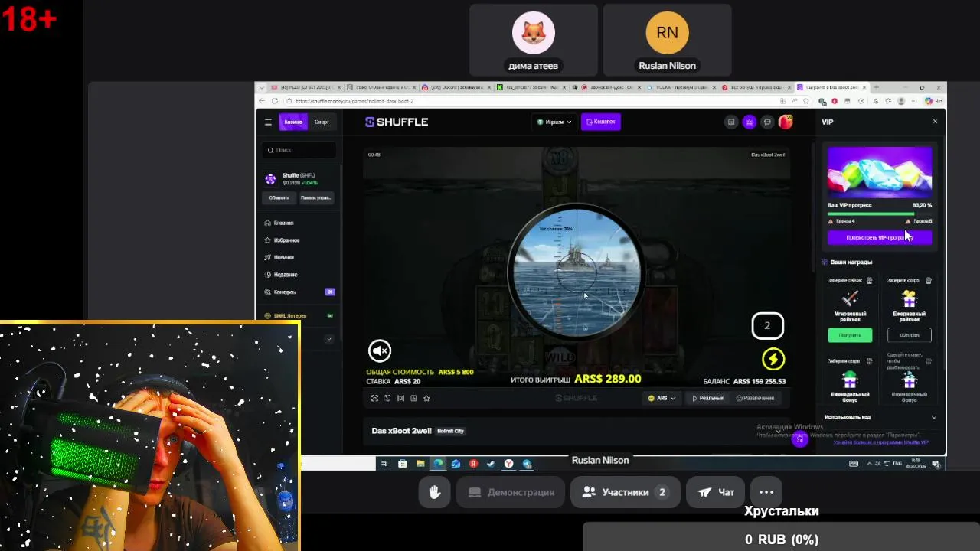Image resolution: width=980 pixels, height=551 pixels.
Task: Expand the collapsed sidebar section chevron
Action: pyautogui.click(x=329, y=338)
